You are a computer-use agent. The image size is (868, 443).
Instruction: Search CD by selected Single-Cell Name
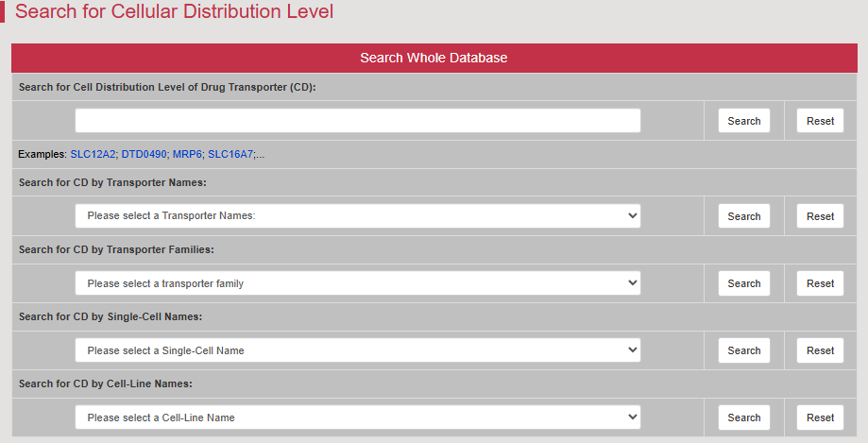[x=744, y=350]
